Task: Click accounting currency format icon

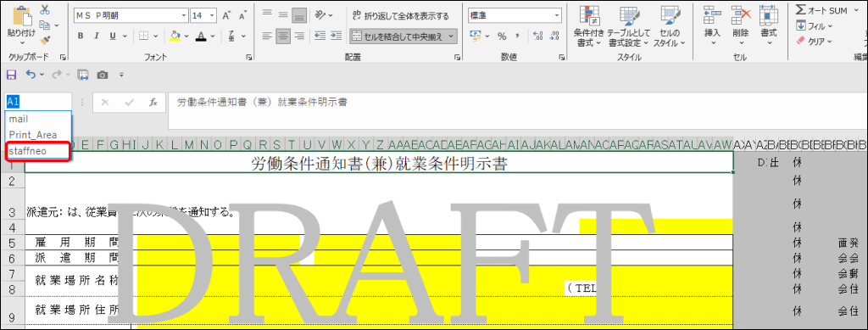Action: [476, 36]
